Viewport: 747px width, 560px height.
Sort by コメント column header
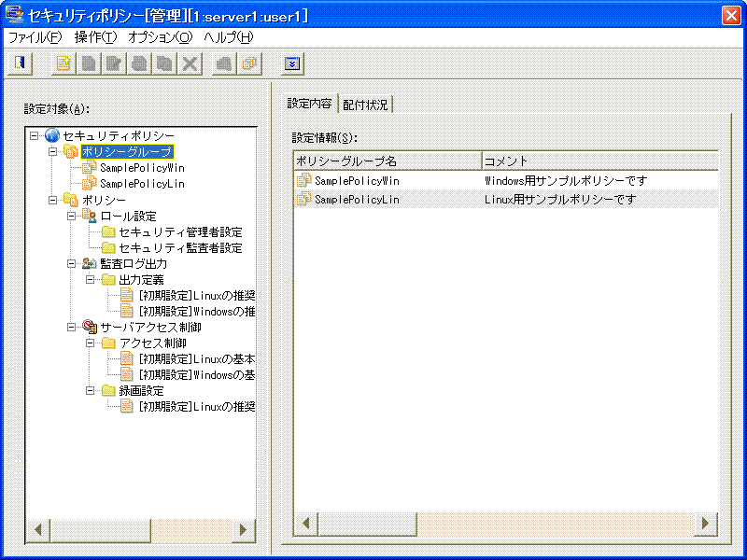pos(599,161)
